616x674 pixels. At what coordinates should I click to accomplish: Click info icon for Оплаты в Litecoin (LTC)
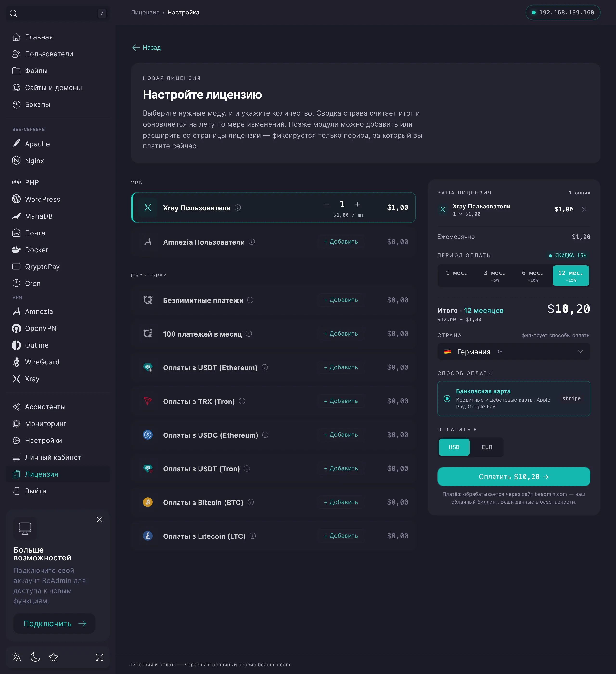[x=253, y=536]
